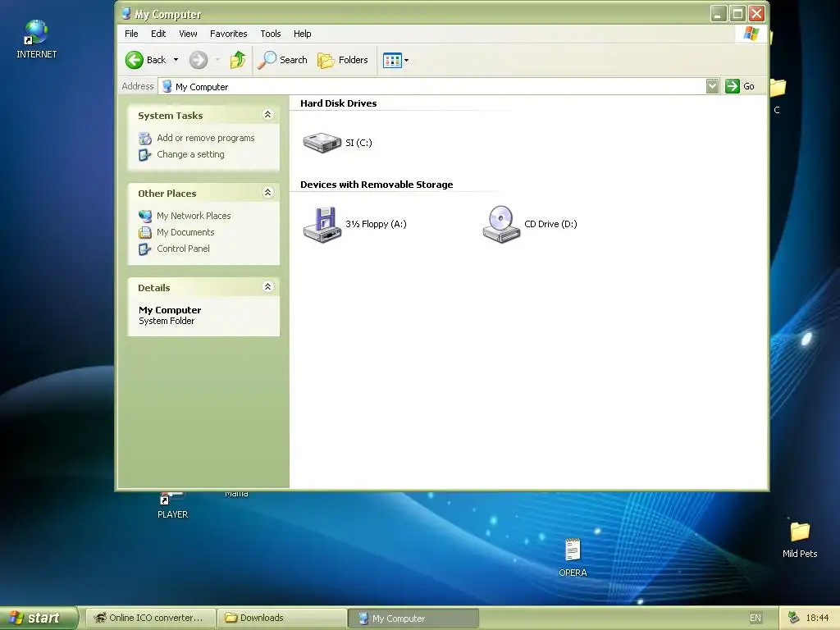840x630 pixels.
Task: Click the My Documents icon in Other Places
Action: tap(145, 232)
